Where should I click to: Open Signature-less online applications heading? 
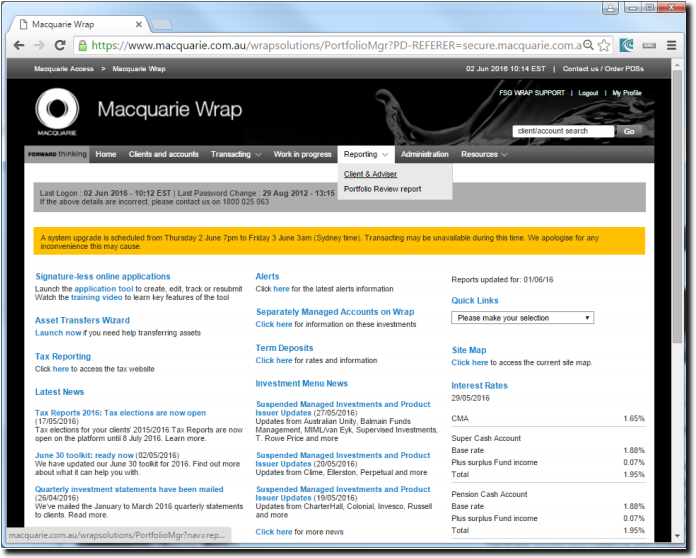[x=103, y=276]
